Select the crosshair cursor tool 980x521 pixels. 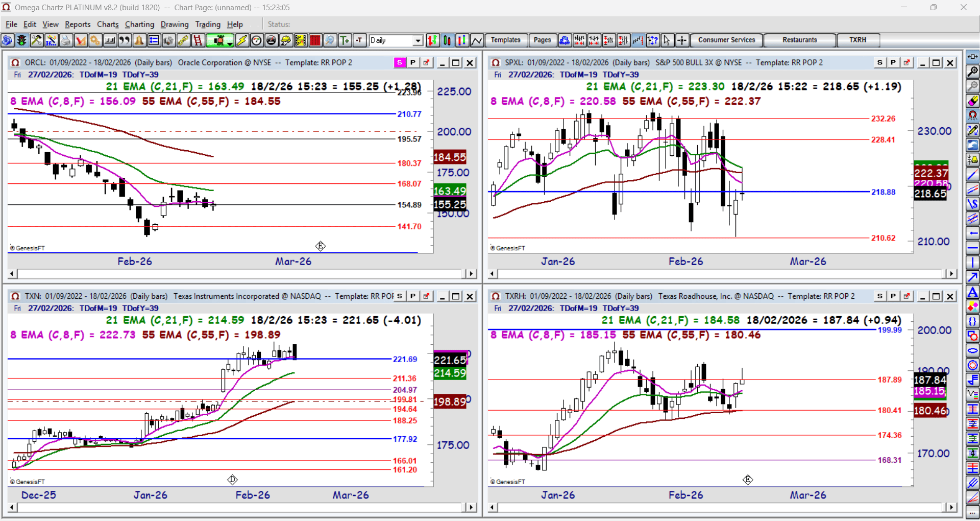tap(682, 40)
